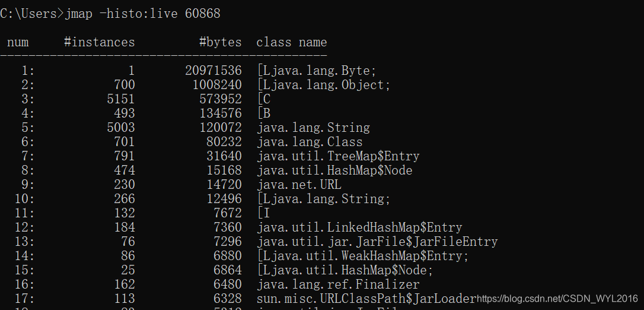
Task: Click the byte value 12496
Action: (x=224, y=199)
